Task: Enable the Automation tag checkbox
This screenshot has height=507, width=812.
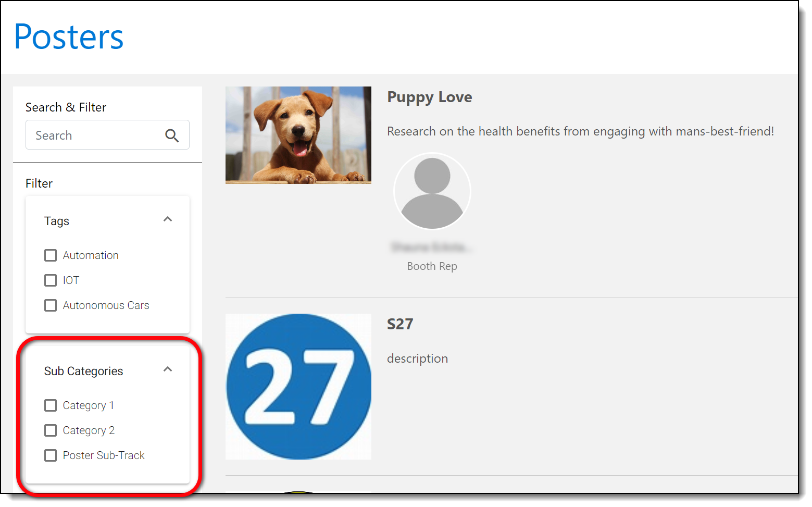Action: (x=51, y=255)
